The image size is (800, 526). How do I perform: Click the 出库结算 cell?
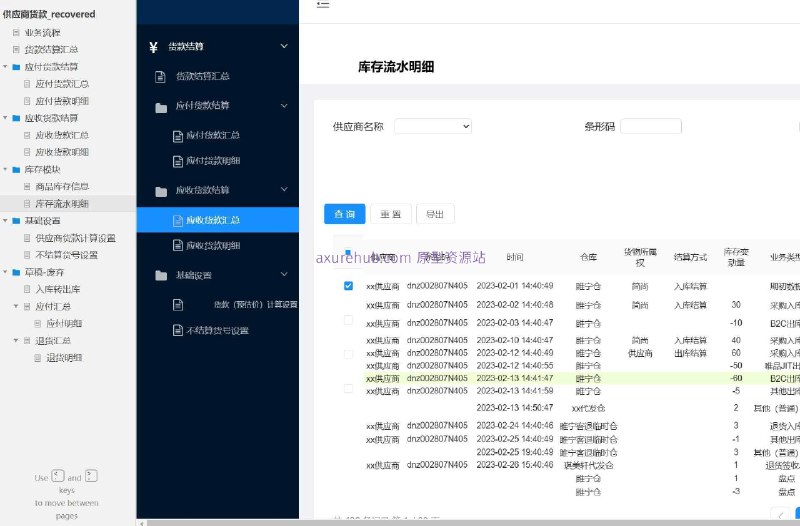click(690, 353)
